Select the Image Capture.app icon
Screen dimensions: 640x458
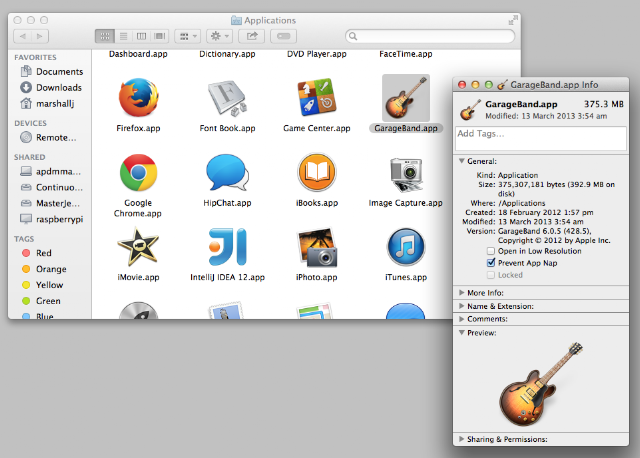[x=406, y=174]
